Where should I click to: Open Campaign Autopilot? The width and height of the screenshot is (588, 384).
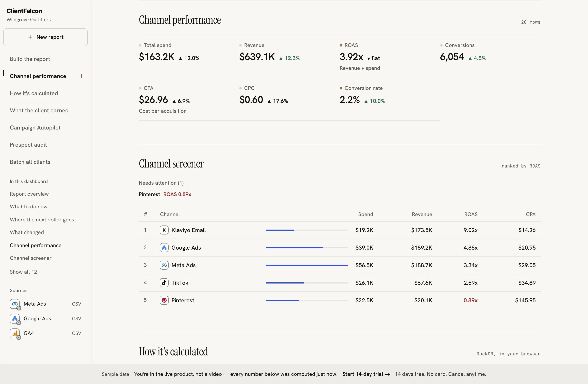(x=35, y=127)
